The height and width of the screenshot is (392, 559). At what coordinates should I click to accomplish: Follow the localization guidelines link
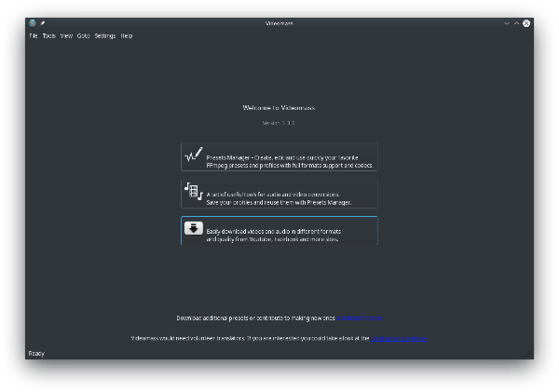pos(400,338)
